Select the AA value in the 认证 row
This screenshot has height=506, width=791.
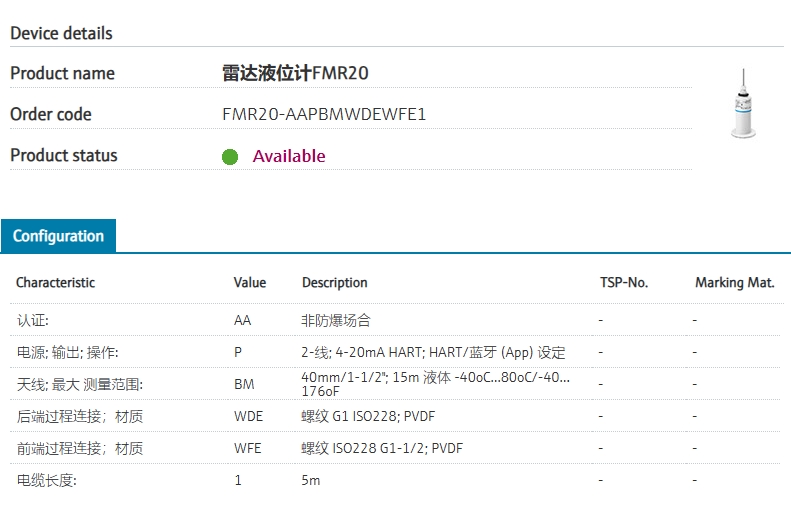pyautogui.click(x=243, y=320)
